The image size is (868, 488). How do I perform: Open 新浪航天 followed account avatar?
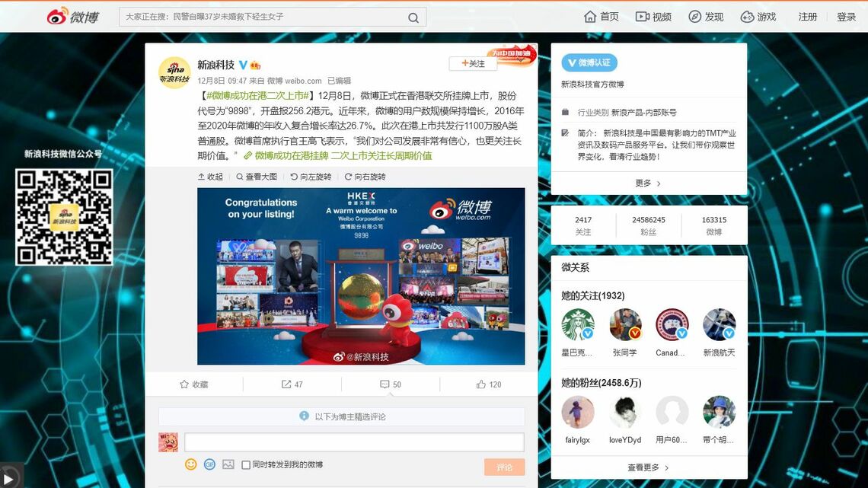[719, 325]
